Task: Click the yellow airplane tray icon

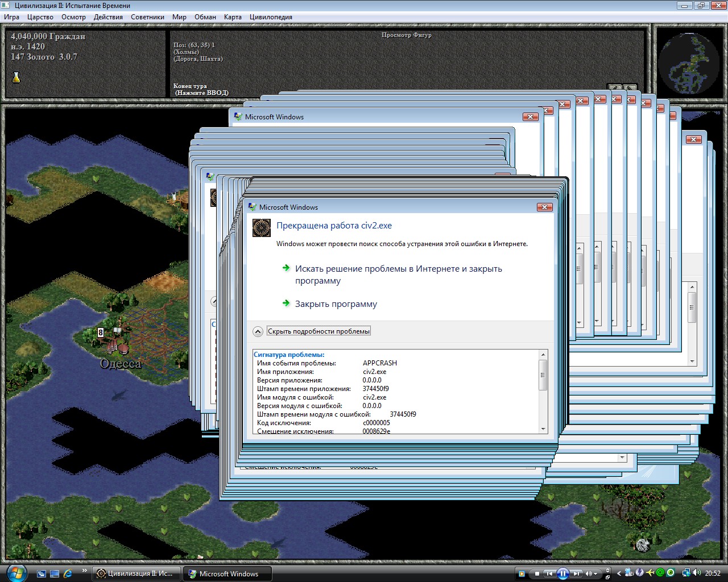Action: coord(650,573)
